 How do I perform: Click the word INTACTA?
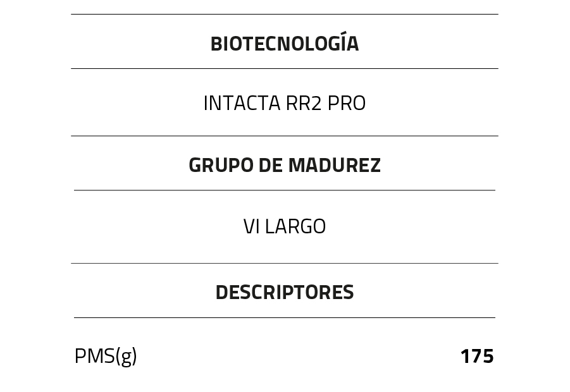pos(242,103)
